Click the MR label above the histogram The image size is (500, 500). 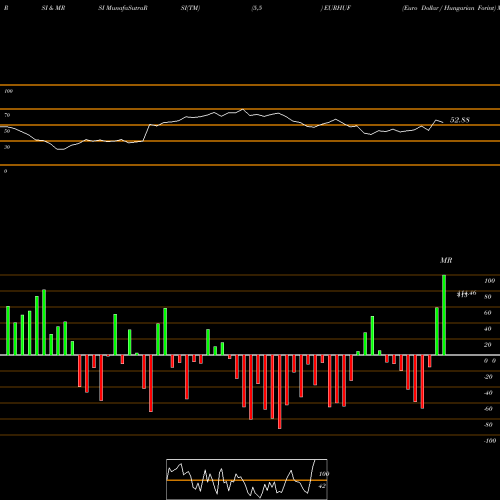[446, 260]
